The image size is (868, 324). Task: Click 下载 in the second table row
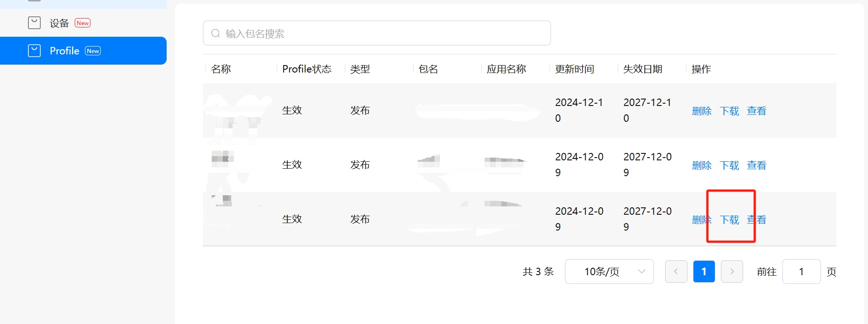point(729,165)
